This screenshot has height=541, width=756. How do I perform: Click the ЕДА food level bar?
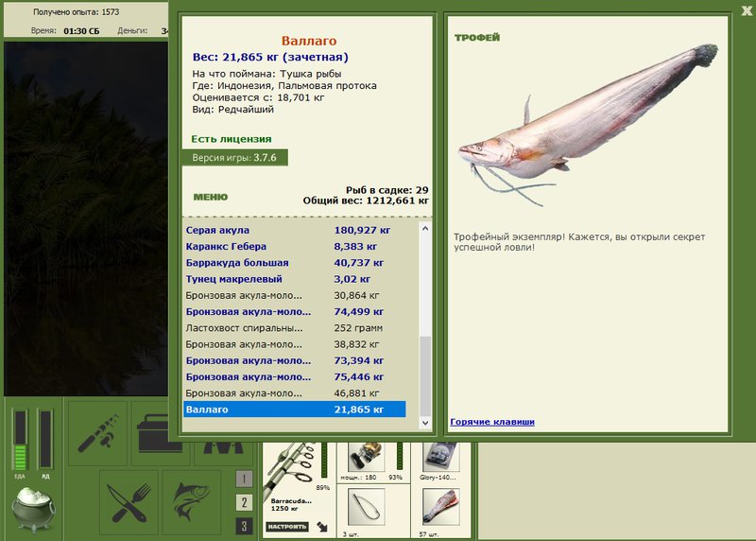pos(20,440)
